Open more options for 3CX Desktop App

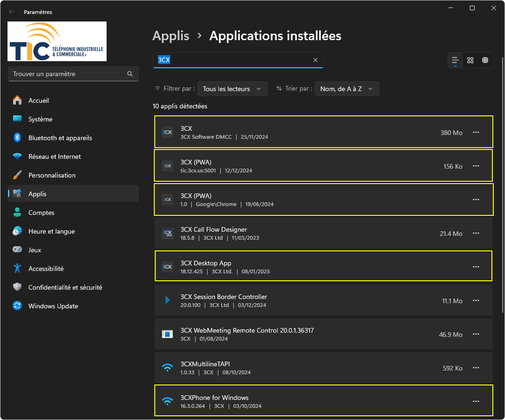(x=476, y=267)
